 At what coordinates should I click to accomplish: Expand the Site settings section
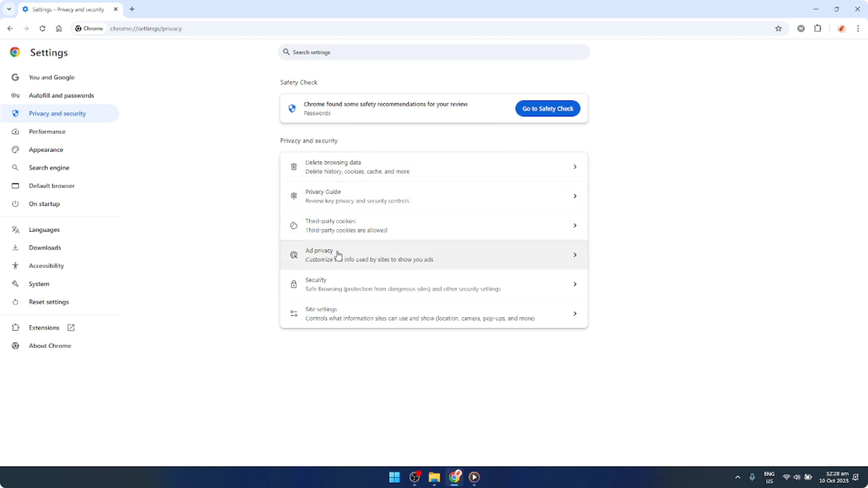433,313
